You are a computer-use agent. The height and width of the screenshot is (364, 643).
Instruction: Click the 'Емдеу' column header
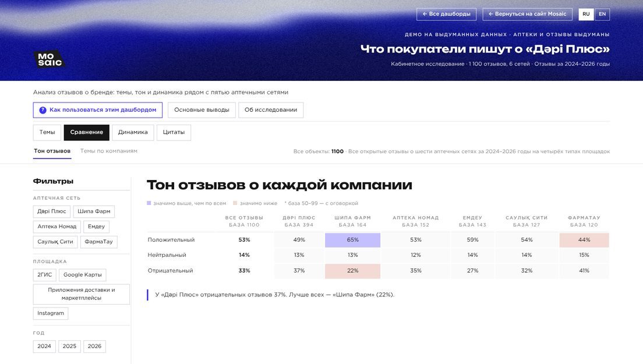tap(472, 221)
